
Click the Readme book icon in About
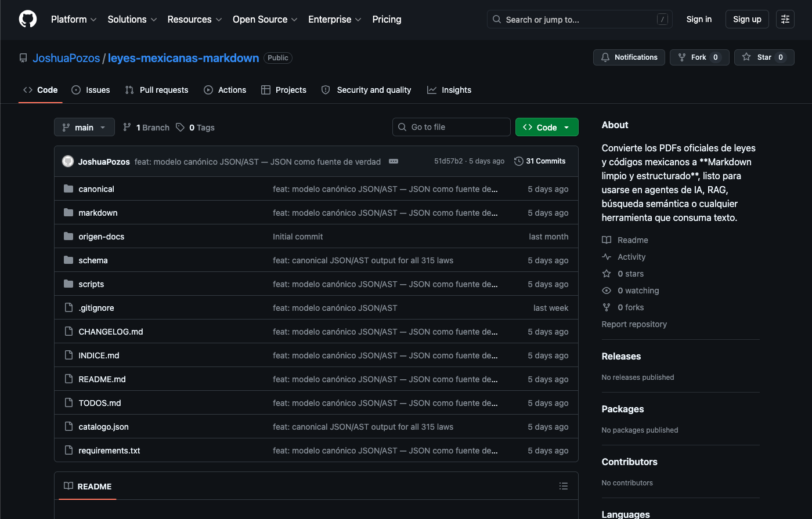(x=607, y=240)
